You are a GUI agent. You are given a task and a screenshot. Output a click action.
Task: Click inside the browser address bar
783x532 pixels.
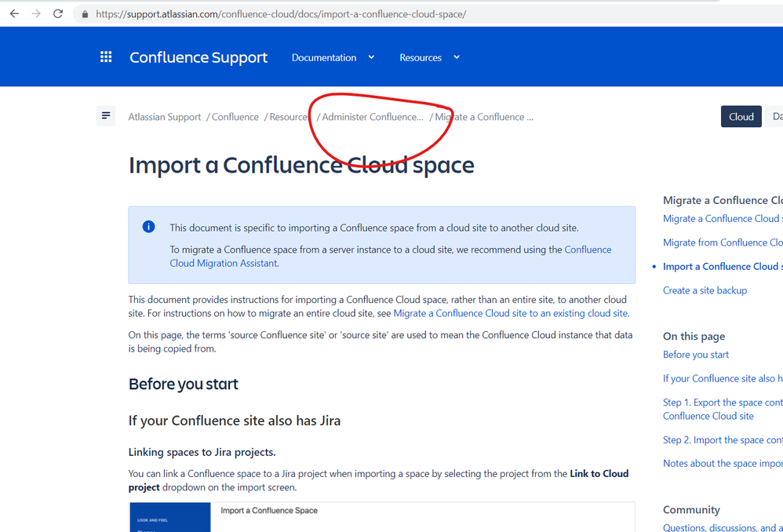click(275, 13)
